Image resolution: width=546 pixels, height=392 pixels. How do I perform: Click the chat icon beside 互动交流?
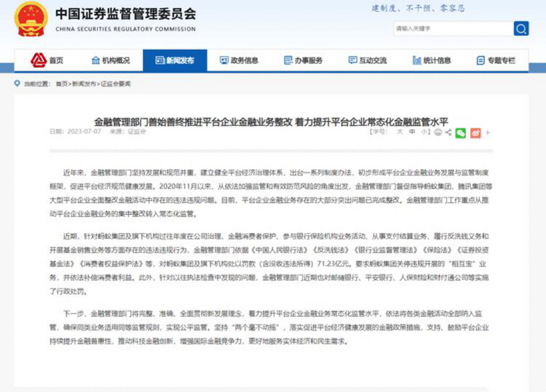353,60
